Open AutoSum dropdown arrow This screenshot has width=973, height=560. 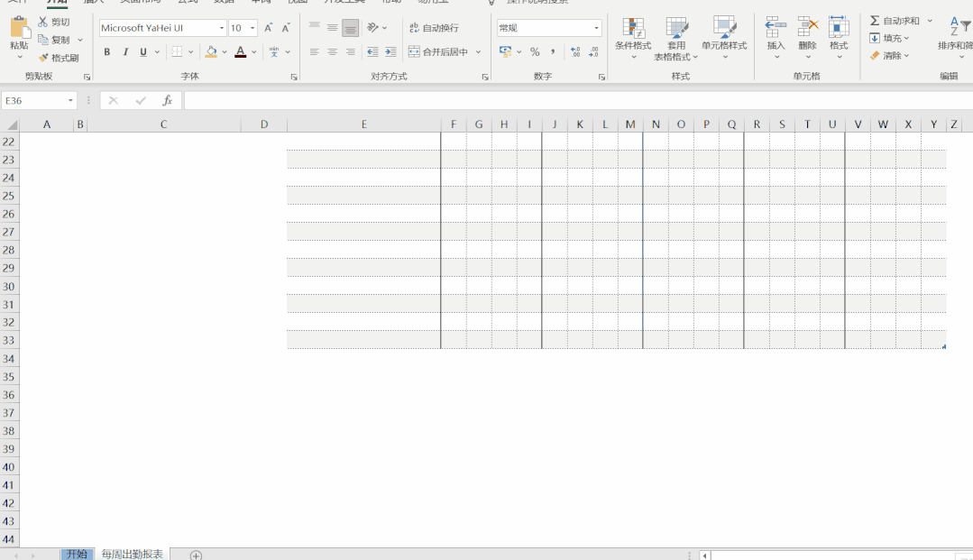[x=930, y=21]
